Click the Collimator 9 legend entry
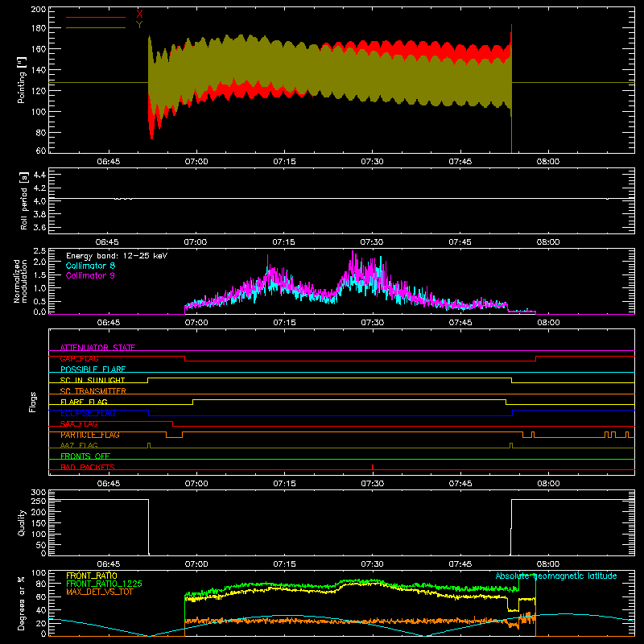The image size is (644, 644). 90,275
